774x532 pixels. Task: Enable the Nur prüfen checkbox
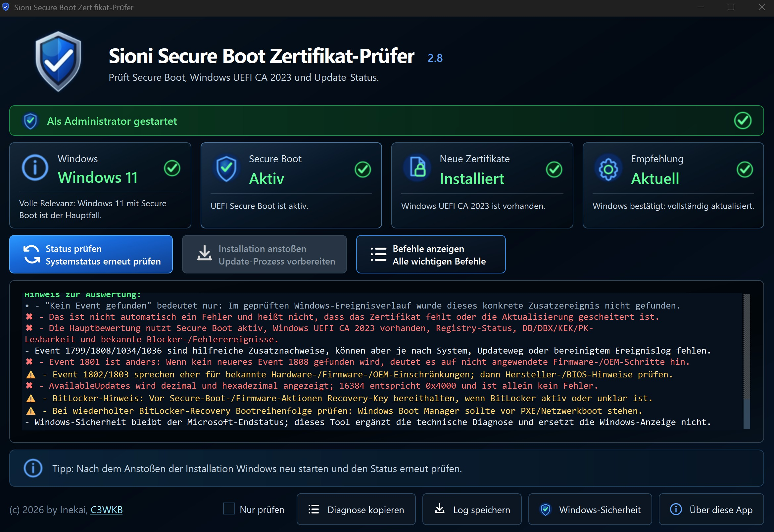click(229, 509)
